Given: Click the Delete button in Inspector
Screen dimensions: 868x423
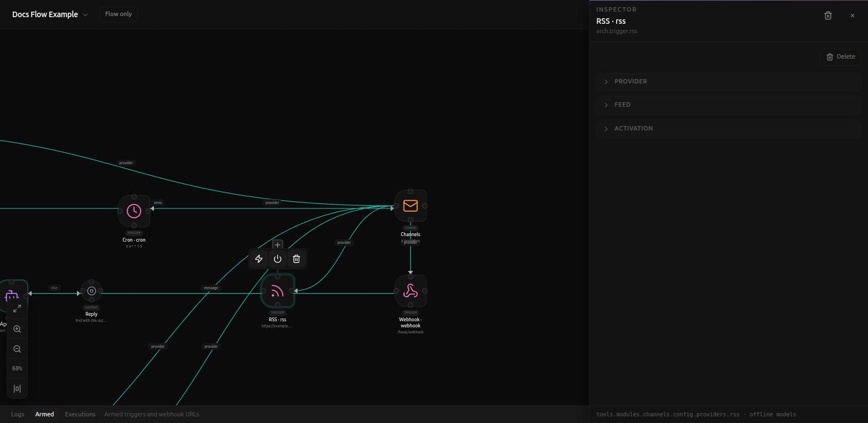Looking at the screenshot, I should coord(840,56).
